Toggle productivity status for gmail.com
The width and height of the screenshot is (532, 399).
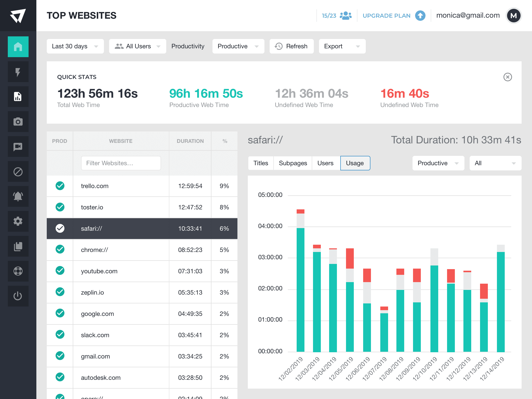click(60, 356)
